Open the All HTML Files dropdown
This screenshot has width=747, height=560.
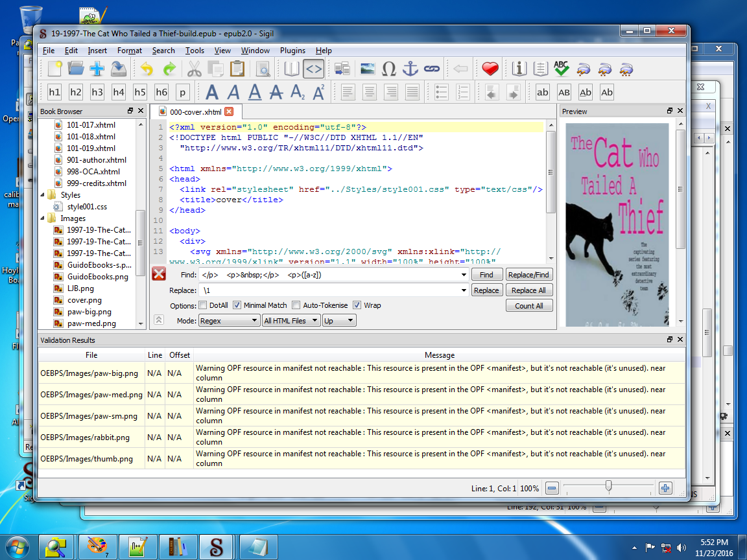pos(291,320)
